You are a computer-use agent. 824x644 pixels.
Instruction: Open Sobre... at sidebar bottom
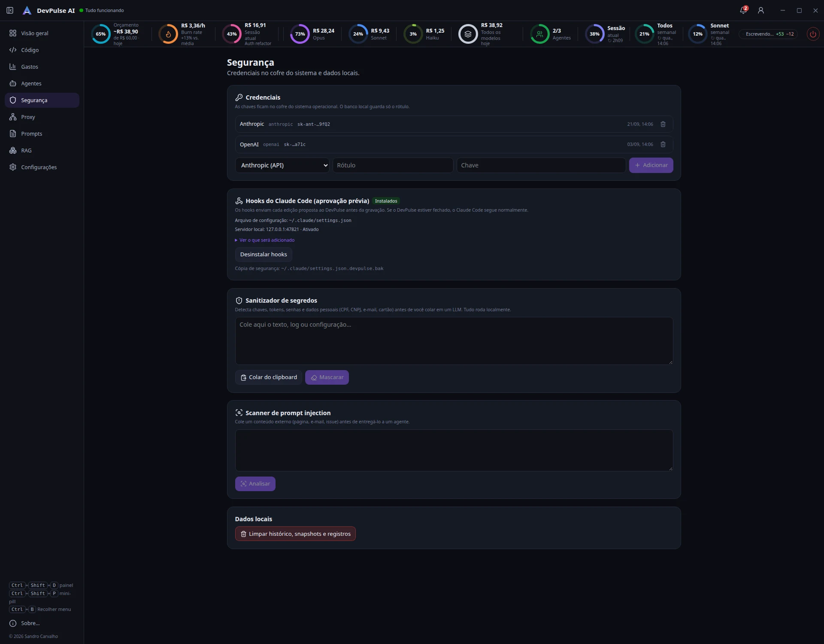point(42,623)
